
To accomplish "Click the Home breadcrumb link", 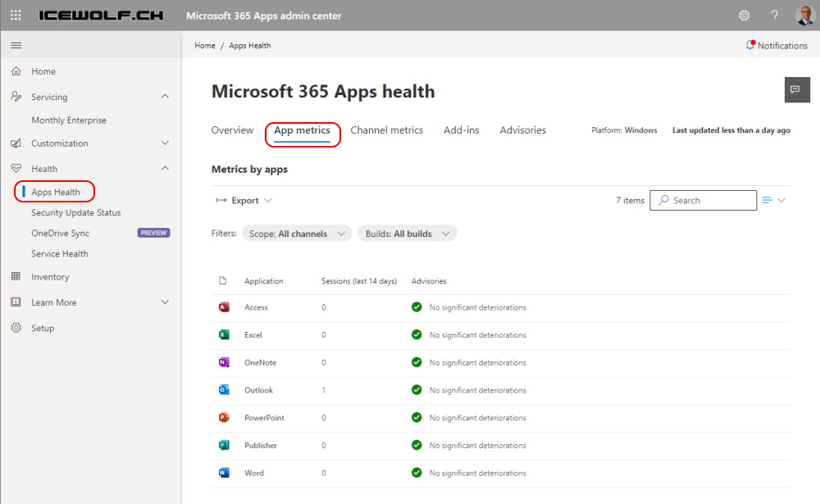I will 205,46.
